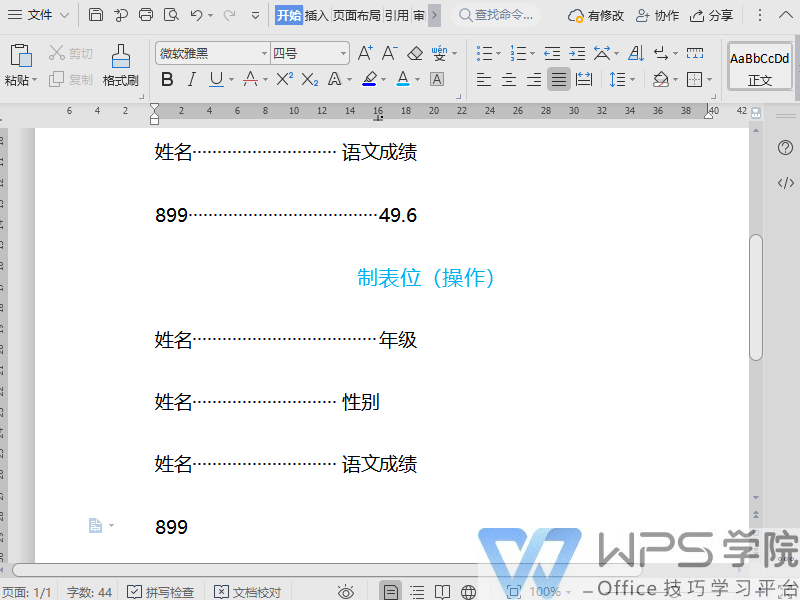Expand bullet list style dropdown
The height and width of the screenshot is (600, 800).
click(x=498, y=54)
